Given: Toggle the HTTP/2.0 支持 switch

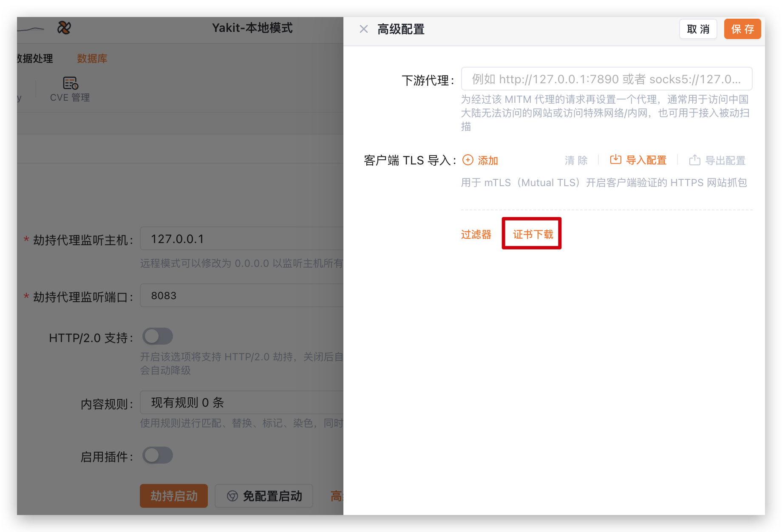Looking at the screenshot, I should [x=158, y=337].
